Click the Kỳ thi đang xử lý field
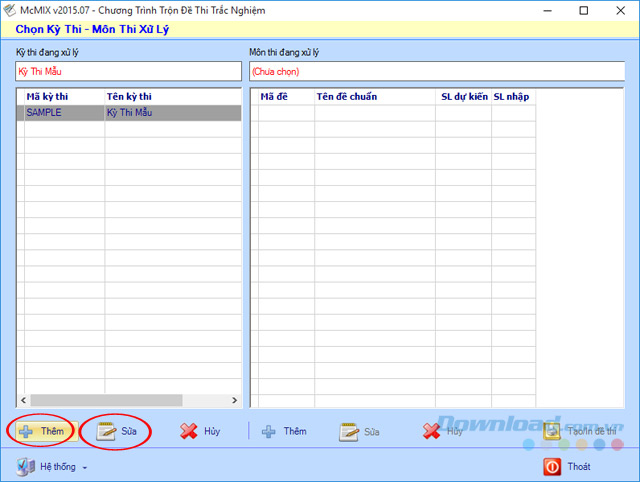 128,71
